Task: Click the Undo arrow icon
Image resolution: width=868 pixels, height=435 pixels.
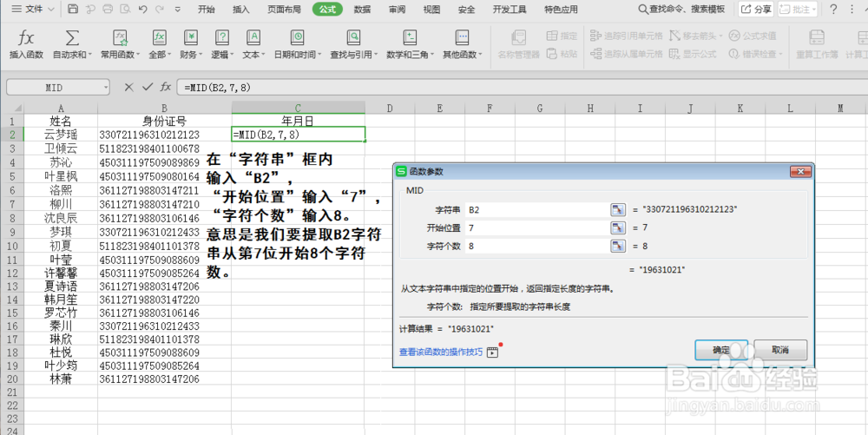Action: (143, 9)
